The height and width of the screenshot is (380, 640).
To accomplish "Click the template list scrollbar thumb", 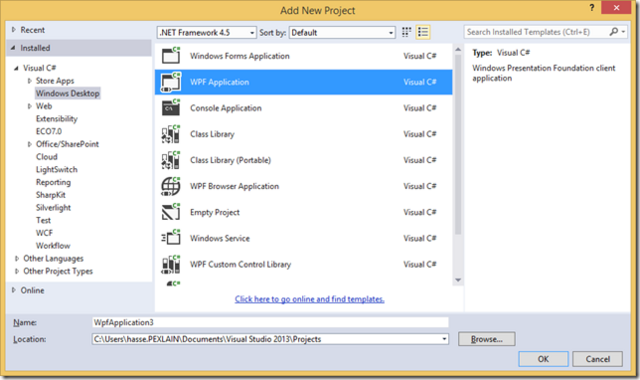I will 458,145.
